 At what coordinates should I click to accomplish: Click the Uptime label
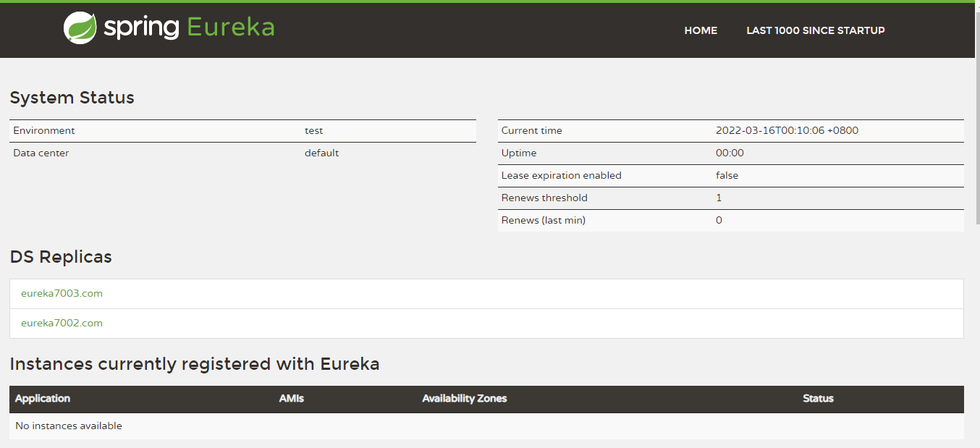519,153
